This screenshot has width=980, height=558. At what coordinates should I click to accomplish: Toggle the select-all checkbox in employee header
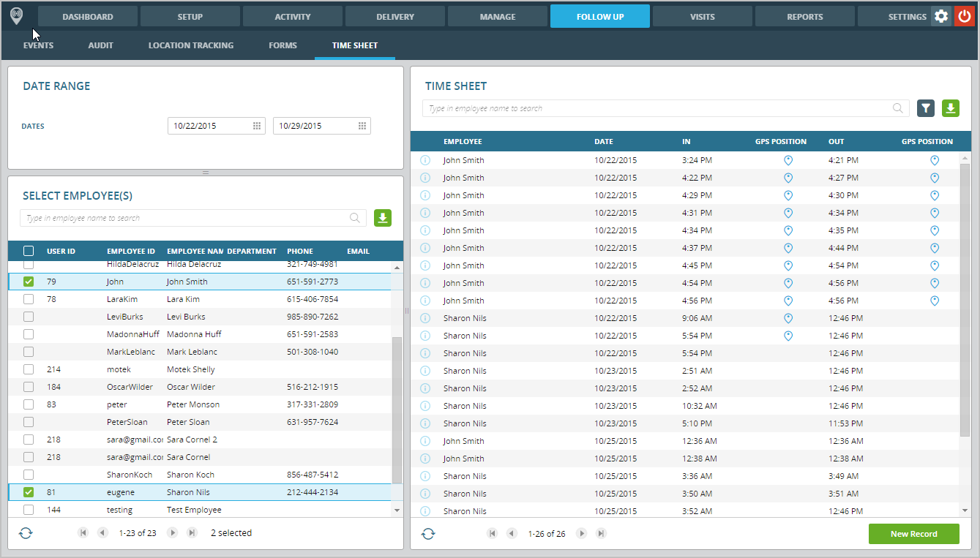pos(29,251)
